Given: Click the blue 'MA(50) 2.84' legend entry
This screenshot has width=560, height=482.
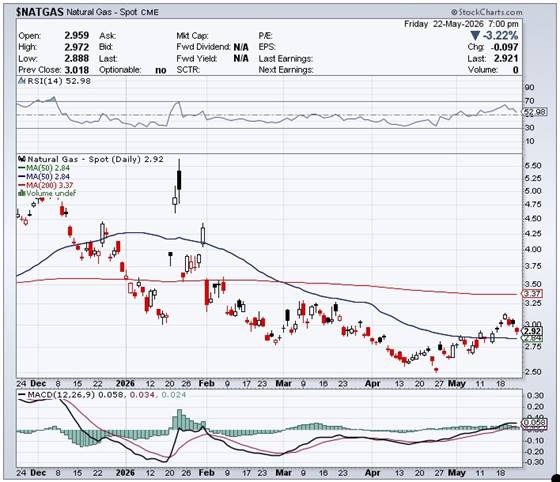Looking at the screenshot, I should pyautogui.click(x=48, y=177).
